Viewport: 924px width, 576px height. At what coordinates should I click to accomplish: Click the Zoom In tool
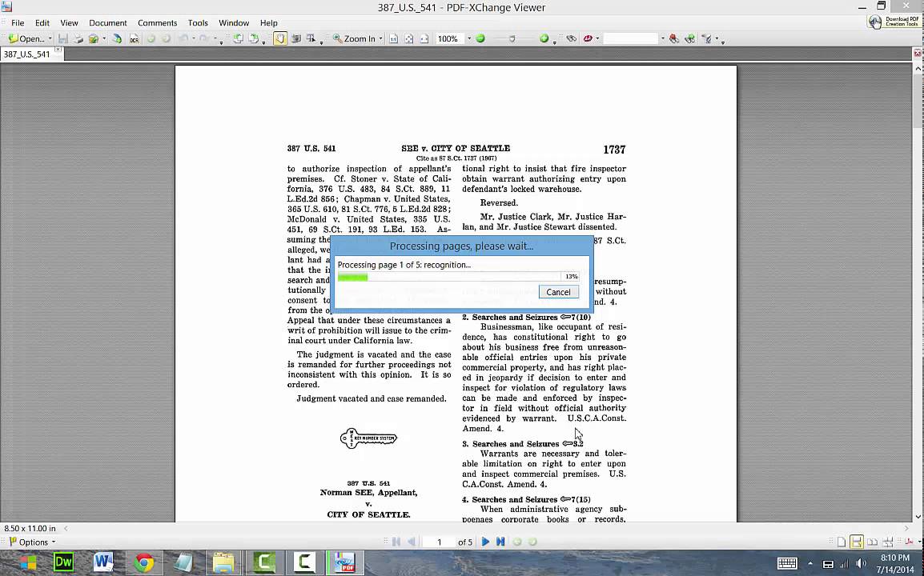pyautogui.click(x=354, y=38)
